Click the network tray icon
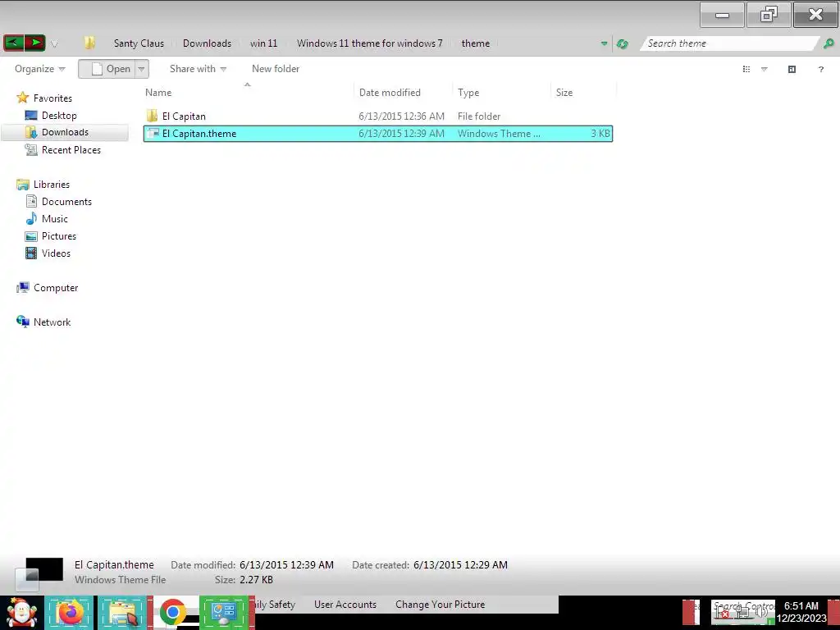The width and height of the screenshot is (840, 630). (742, 612)
